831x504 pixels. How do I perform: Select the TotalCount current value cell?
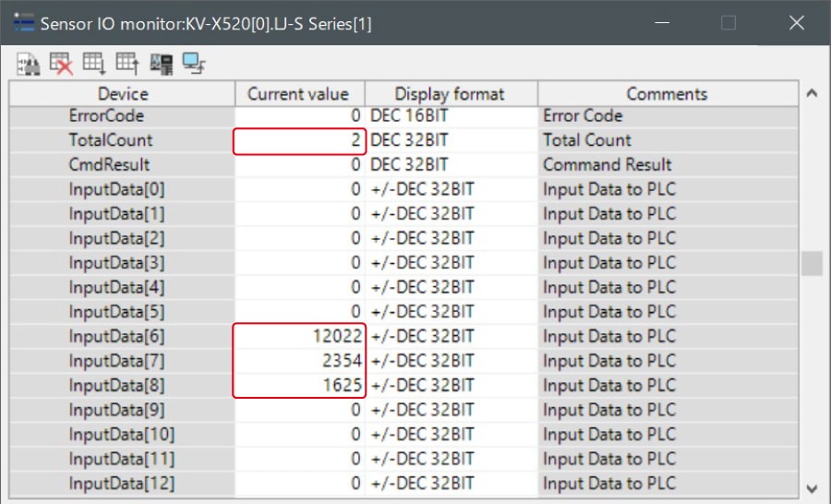tap(299, 140)
